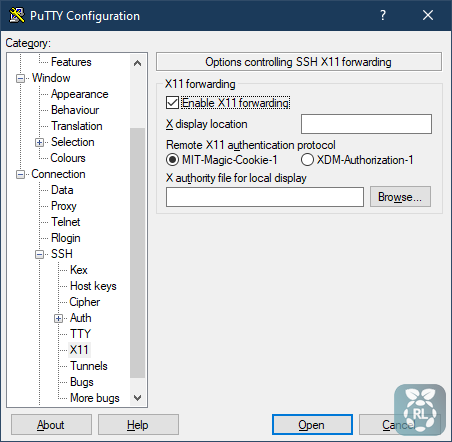
Task: Open the Host keys category
Action: (93, 286)
